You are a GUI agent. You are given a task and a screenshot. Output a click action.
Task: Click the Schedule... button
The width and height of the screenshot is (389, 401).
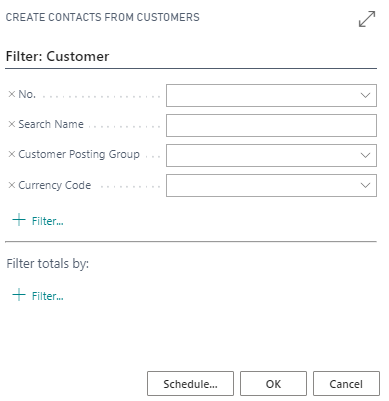tap(190, 384)
